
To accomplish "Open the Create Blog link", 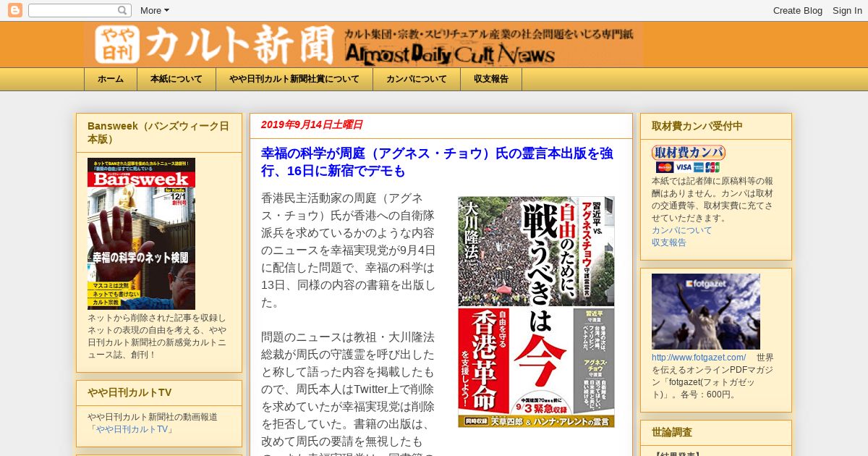I will click(798, 10).
